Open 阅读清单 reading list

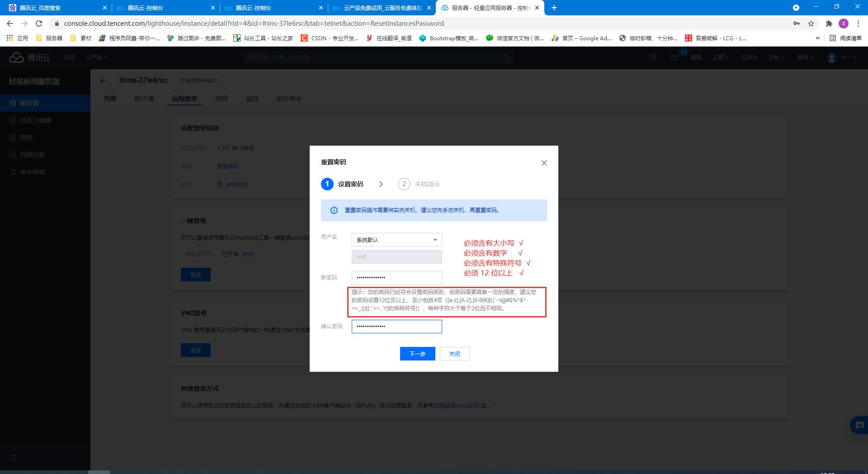point(846,38)
